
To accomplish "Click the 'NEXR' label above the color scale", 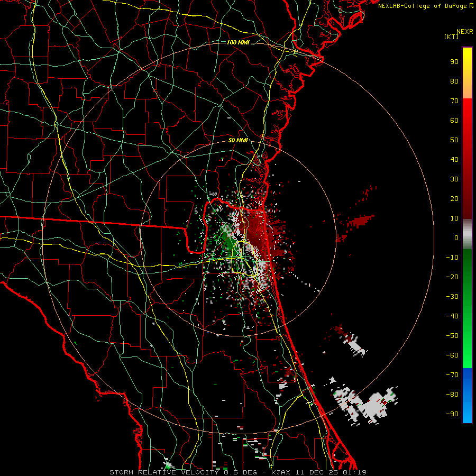I will click(465, 32).
